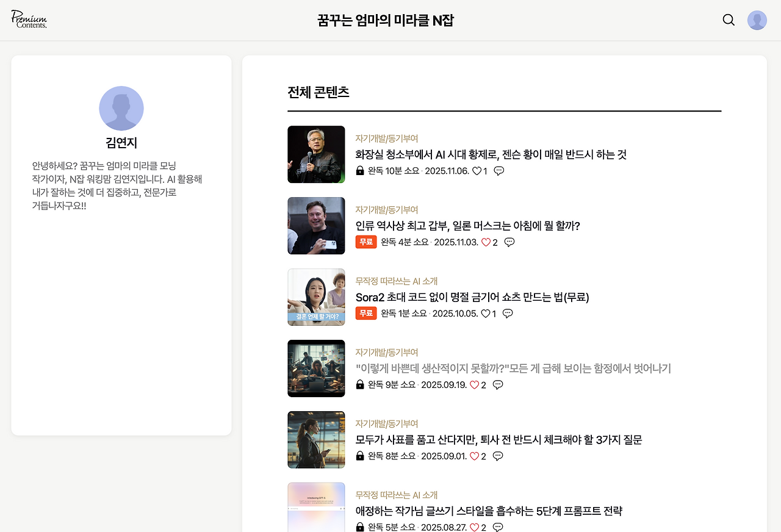Open comments on the Sora2 article
Image resolution: width=781 pixels, height=532 pixels.
click(508, 314)
